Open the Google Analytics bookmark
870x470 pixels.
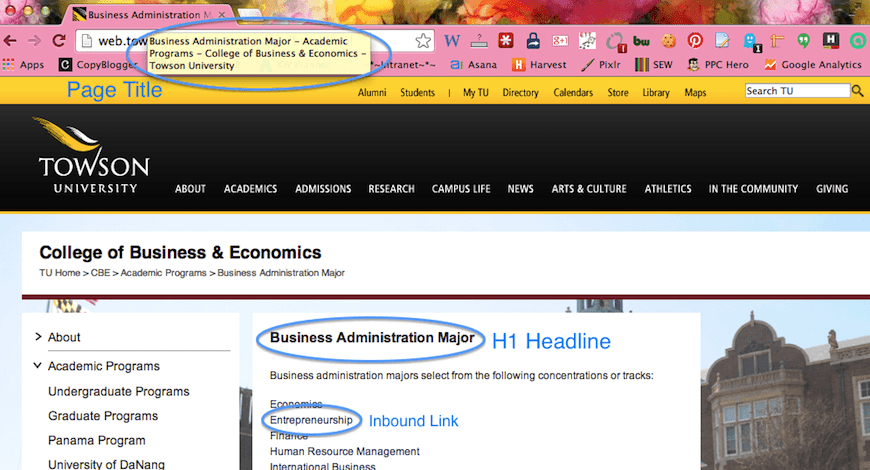coord(813,64)
